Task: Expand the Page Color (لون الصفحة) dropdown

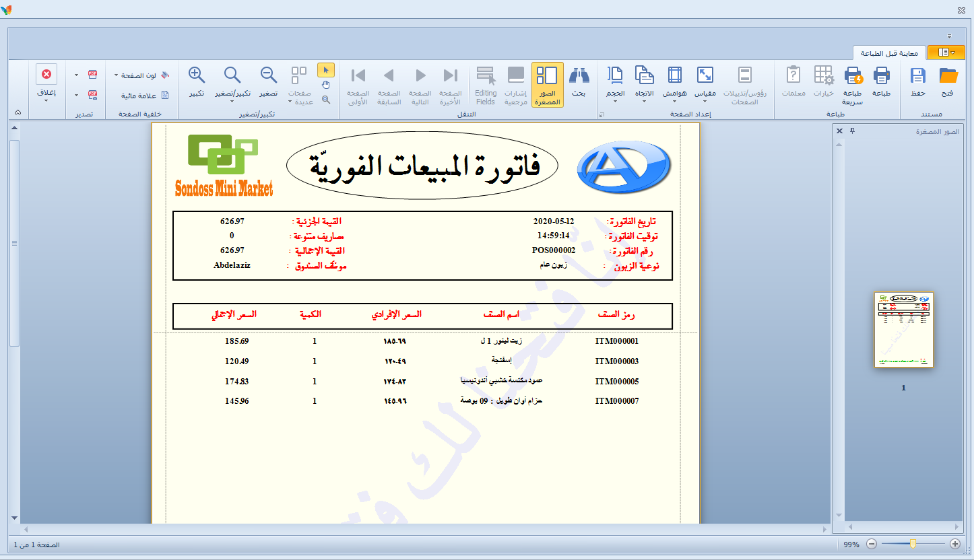Action: pos(117,75)
